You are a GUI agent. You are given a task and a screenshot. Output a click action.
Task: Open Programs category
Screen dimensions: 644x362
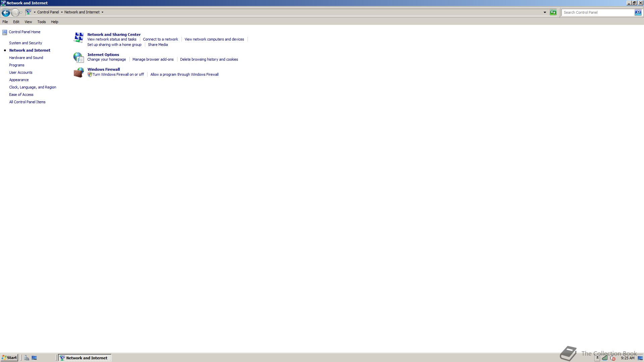(x=17, y=65)
